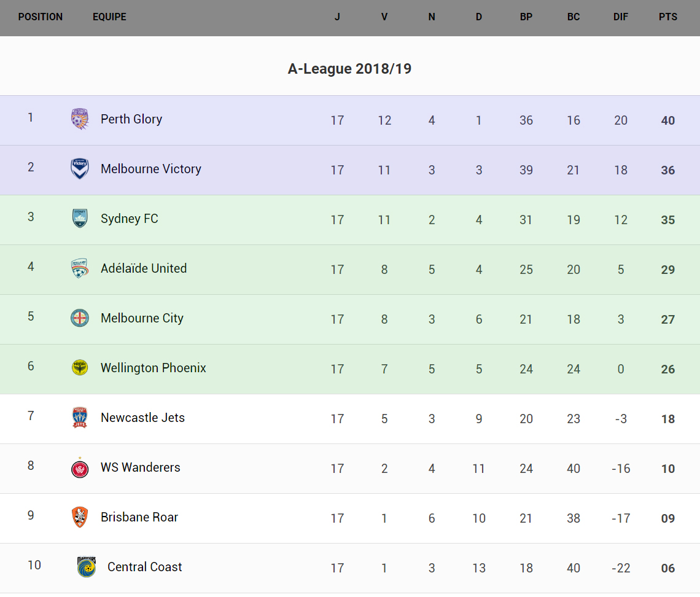Sort by the DIF column header
This screenshot has width=700, height=597.
click(621, 17)
